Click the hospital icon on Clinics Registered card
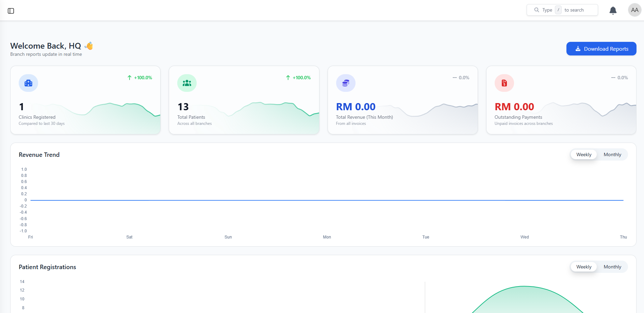Image resolution: width=644 pixels, height=313 pixels. click(x=28, y=83)
